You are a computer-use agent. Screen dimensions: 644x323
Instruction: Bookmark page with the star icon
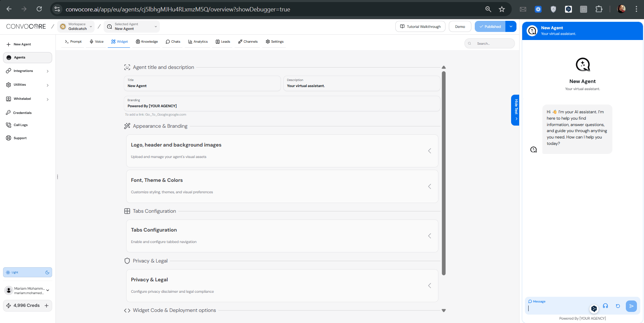(x=502, y=9)
